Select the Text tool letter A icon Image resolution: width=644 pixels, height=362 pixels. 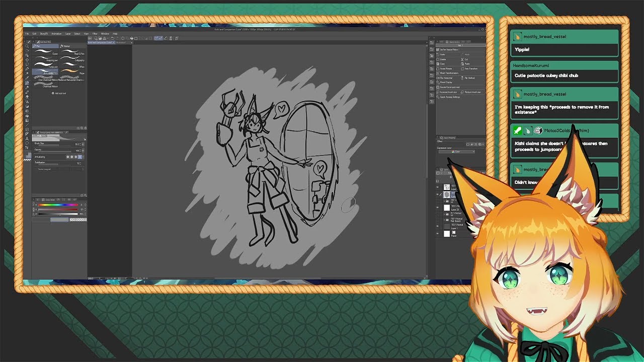click(x=27, y=139)
